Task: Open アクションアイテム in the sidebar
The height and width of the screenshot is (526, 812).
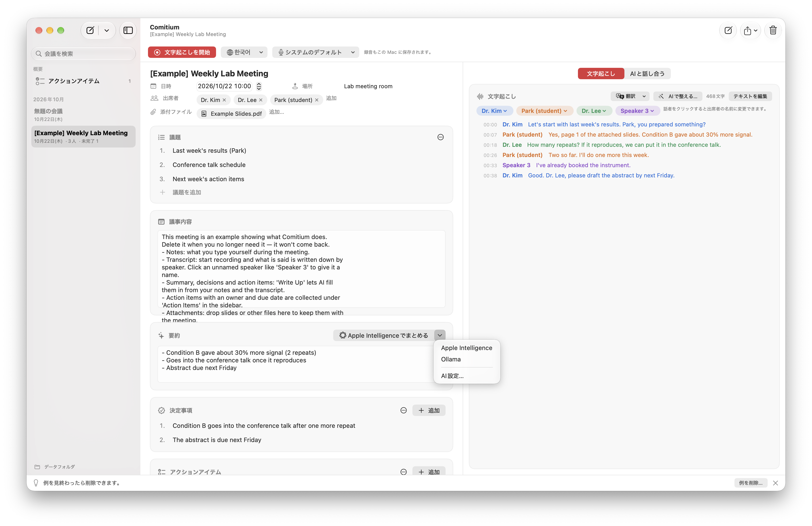Action: (83, 81)
